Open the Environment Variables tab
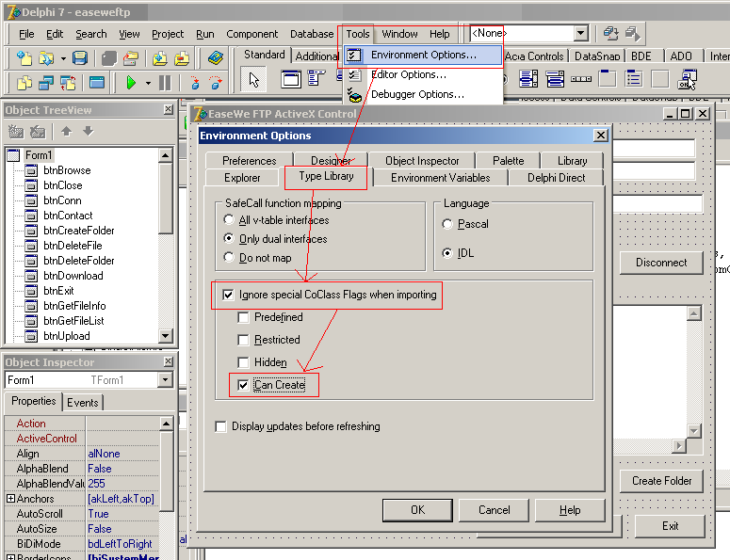The width and height of the screenshot is (730, 560). click(x=441, y=178)
